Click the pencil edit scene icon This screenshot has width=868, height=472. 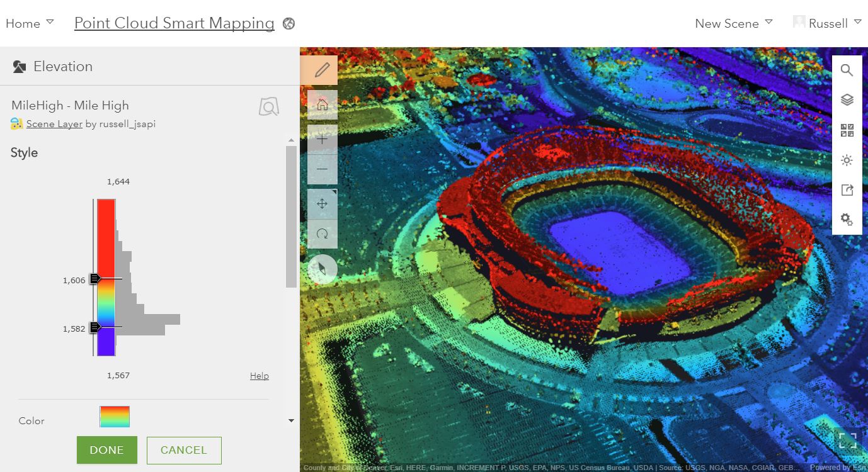322,70
